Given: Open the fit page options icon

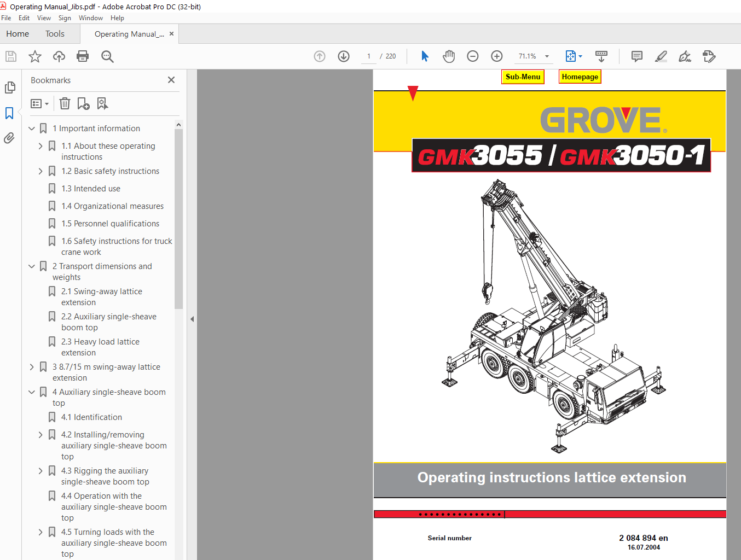Looking at the screenshot, I should [571, 56].
